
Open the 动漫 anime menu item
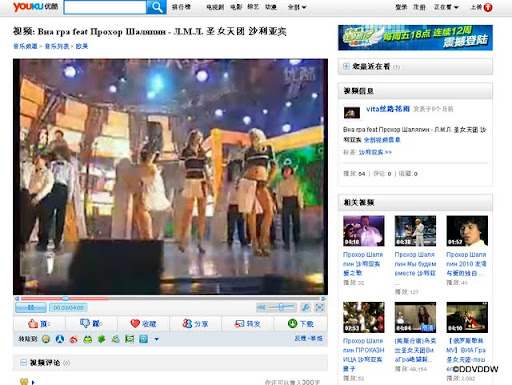[x=270, y=7]
